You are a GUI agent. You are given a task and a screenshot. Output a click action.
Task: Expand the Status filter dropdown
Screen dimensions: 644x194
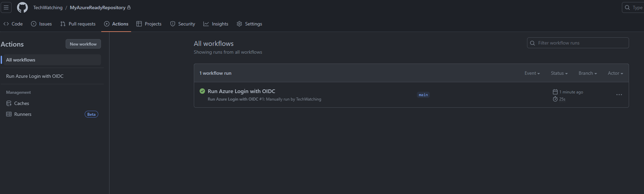(x=559, y=73)
